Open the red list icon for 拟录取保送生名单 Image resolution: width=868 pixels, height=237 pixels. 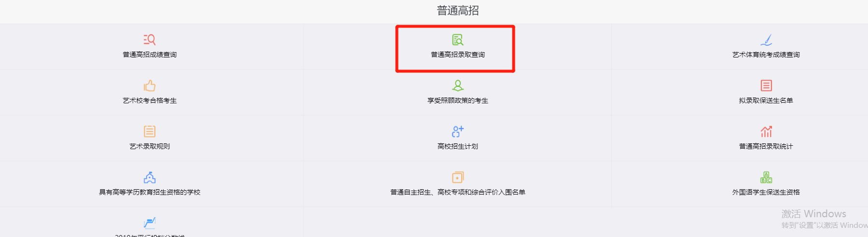(x=766, y=85)
